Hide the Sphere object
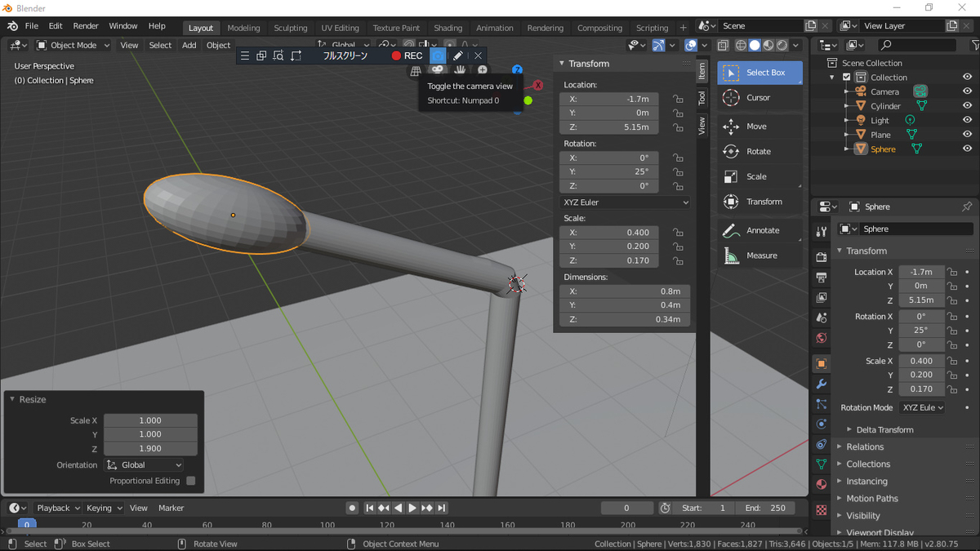This screenshot has width=980, height=551. 967,149
